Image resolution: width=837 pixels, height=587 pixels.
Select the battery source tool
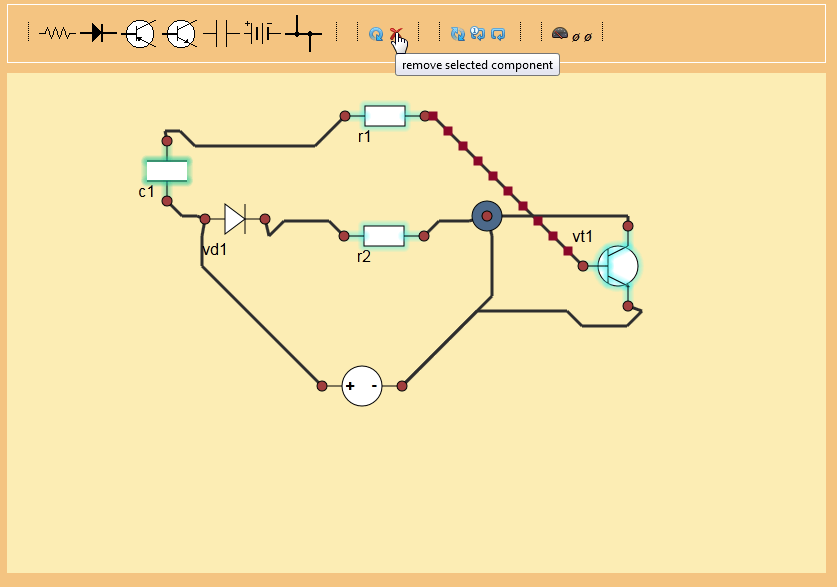coord(262,33)
